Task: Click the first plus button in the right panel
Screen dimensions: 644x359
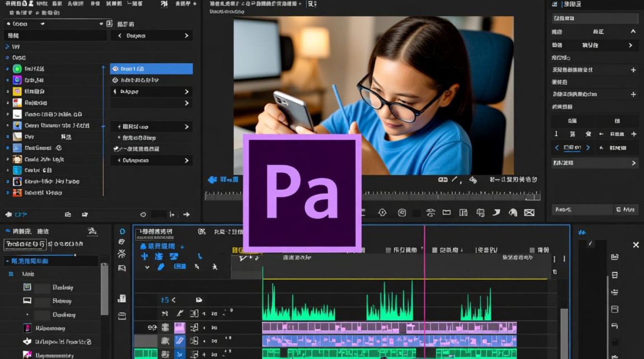Action: pos(633,70)
